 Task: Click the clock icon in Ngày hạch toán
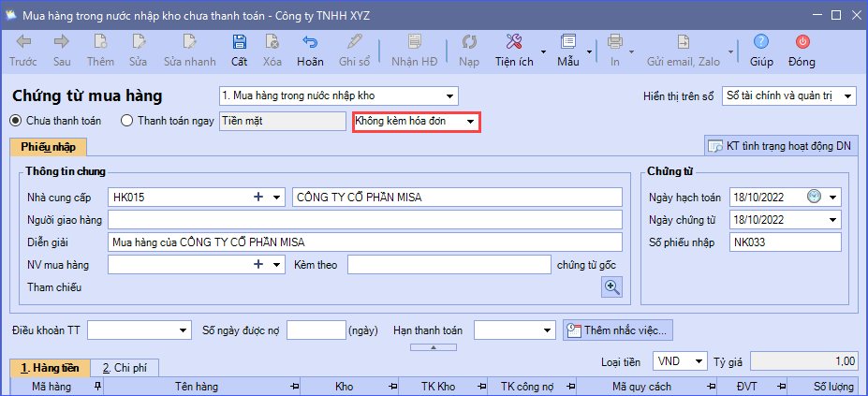pos(814,196)
